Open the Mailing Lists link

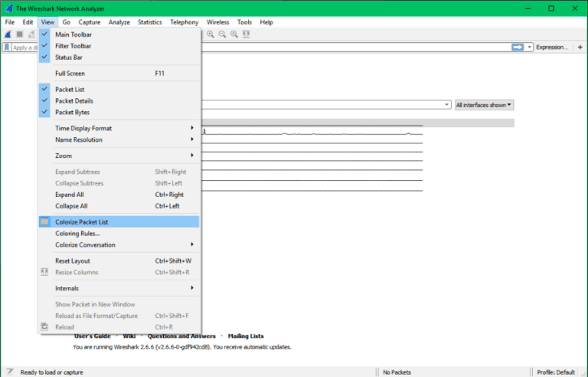click(x=246, y=336)
